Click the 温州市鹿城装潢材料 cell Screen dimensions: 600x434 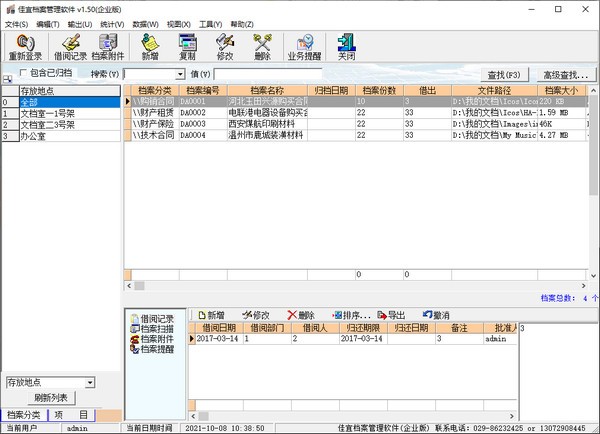tap(267, 135)
